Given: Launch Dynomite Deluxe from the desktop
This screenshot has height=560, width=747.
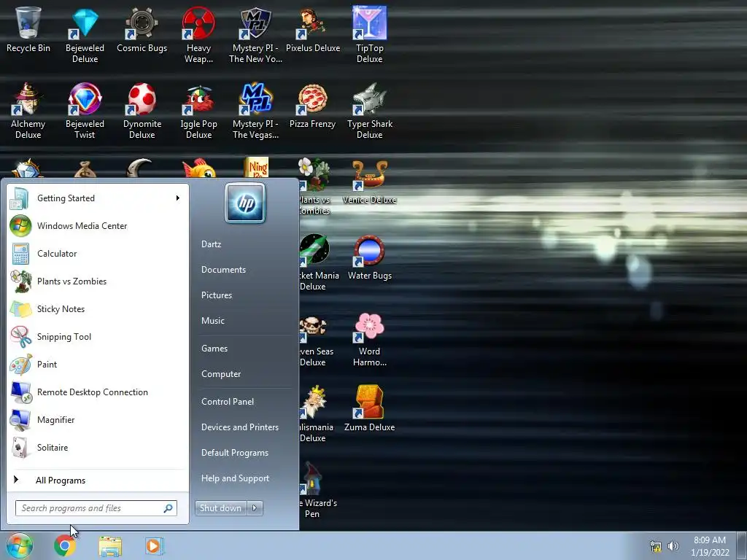Looking at the screenshot, I should click(x=142, y=111).
